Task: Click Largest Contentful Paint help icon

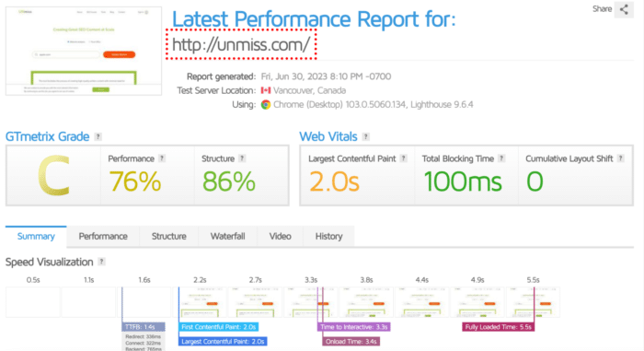Action: pos(403,158)
